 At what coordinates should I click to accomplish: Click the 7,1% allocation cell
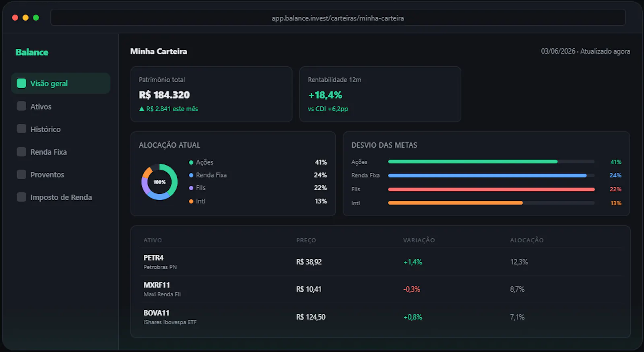tap(517, 317)
